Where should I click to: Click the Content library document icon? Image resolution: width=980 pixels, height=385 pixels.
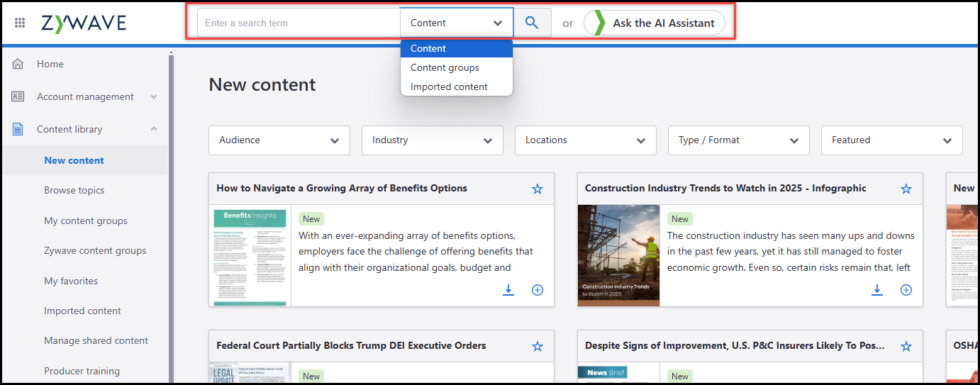coord(18,129)
